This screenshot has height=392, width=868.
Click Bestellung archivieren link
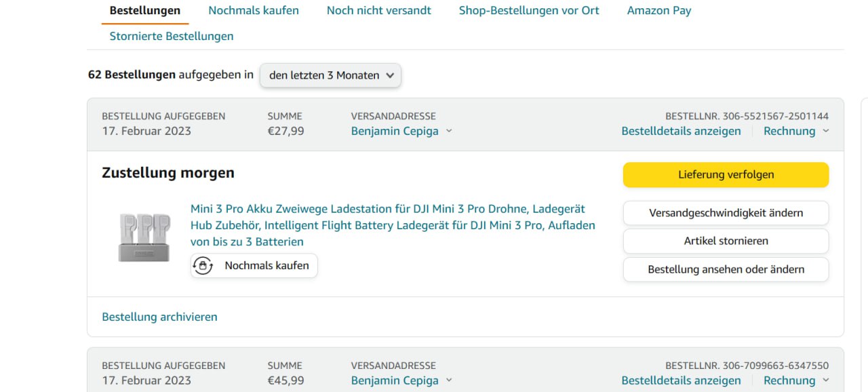point(159,317)
